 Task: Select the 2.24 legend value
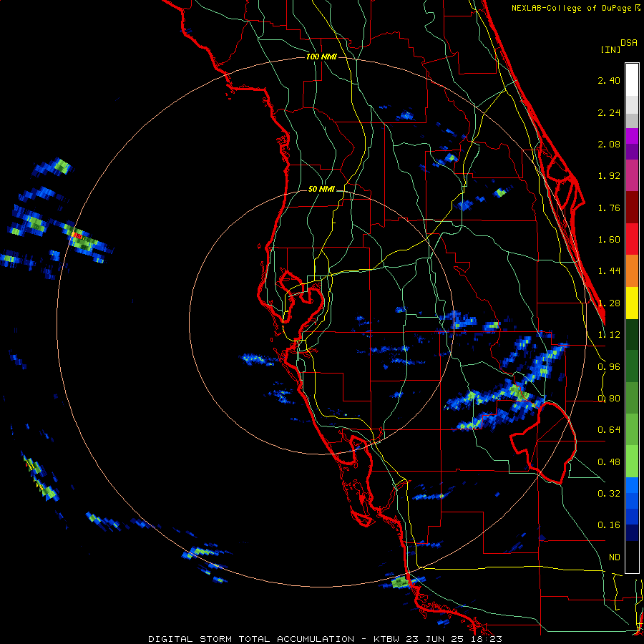pyautogui.click(x=609, y=113)
